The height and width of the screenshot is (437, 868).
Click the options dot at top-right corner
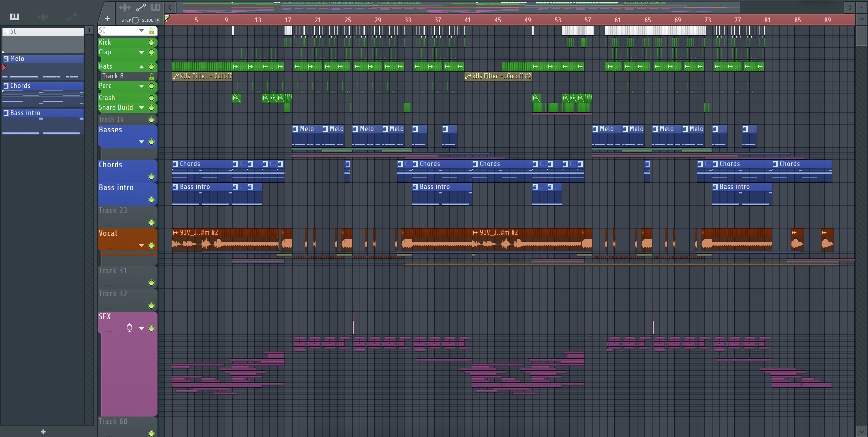pos(861,7)
